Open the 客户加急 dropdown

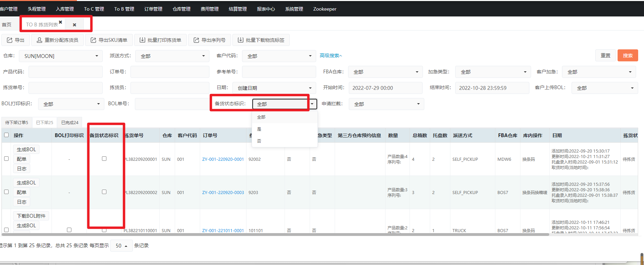point(599,72)
